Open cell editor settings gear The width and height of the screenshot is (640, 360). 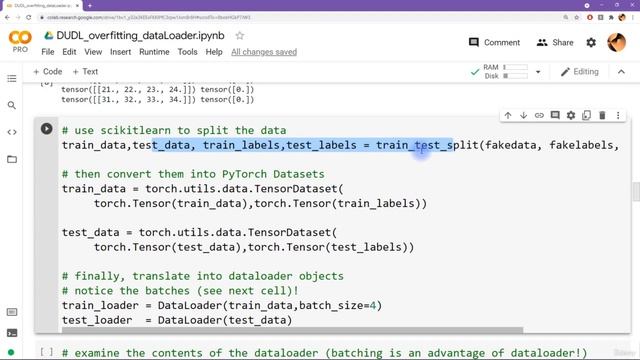point(571,116)
